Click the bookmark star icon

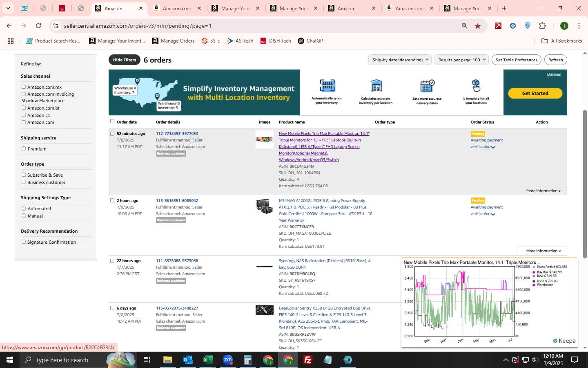point(478,26)
